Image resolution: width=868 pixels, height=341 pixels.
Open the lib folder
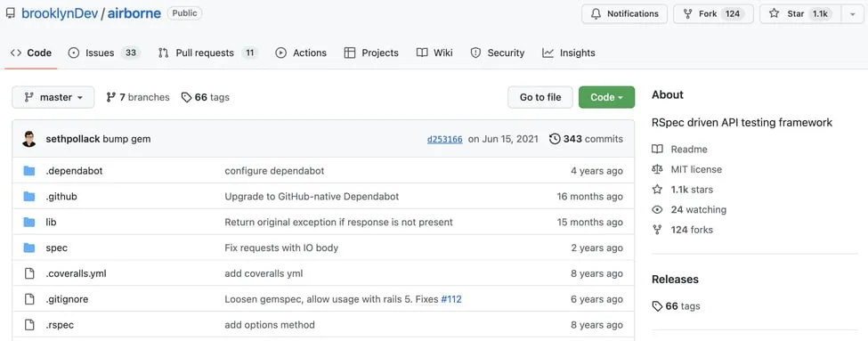(51, 222)
